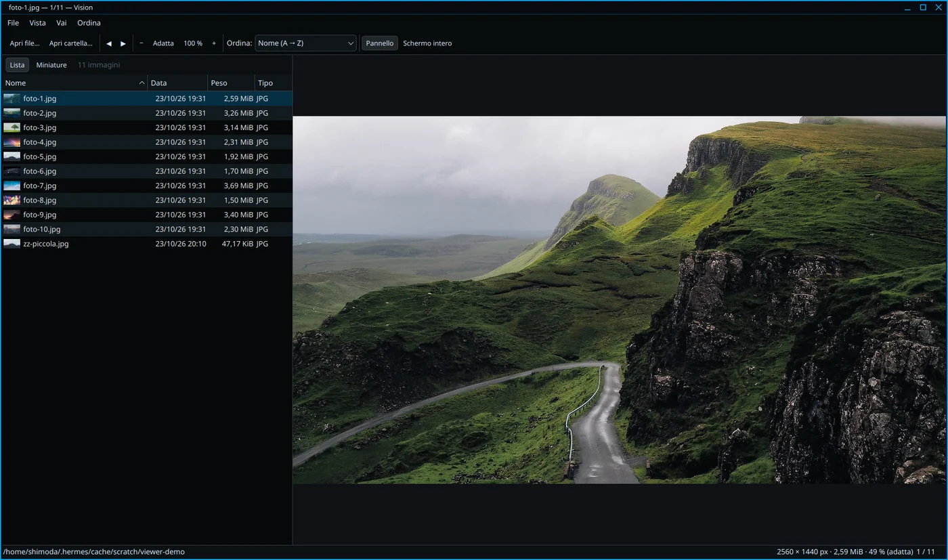This screenshot has width=948, height=560.
Task: Click the 1 / 11 counter in status bar
Action: tap(926, 552)
